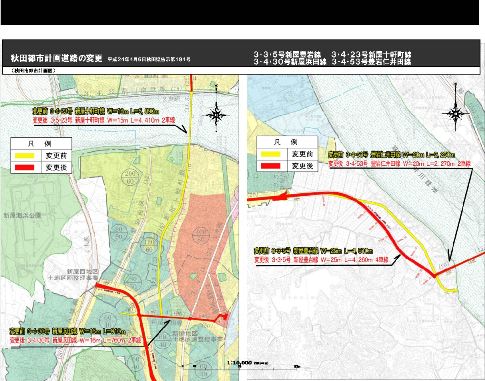This screenshot has width=485, height=381.
Task: Click the small red marker at the horizontal road's east end
Action: [x=223, y=317]
